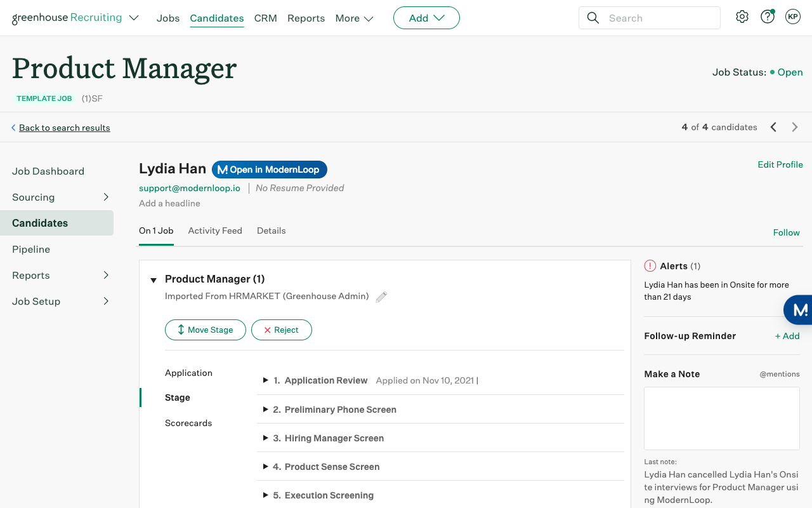
Task: Switch to the Activity Feed tab
Action: 215,231
